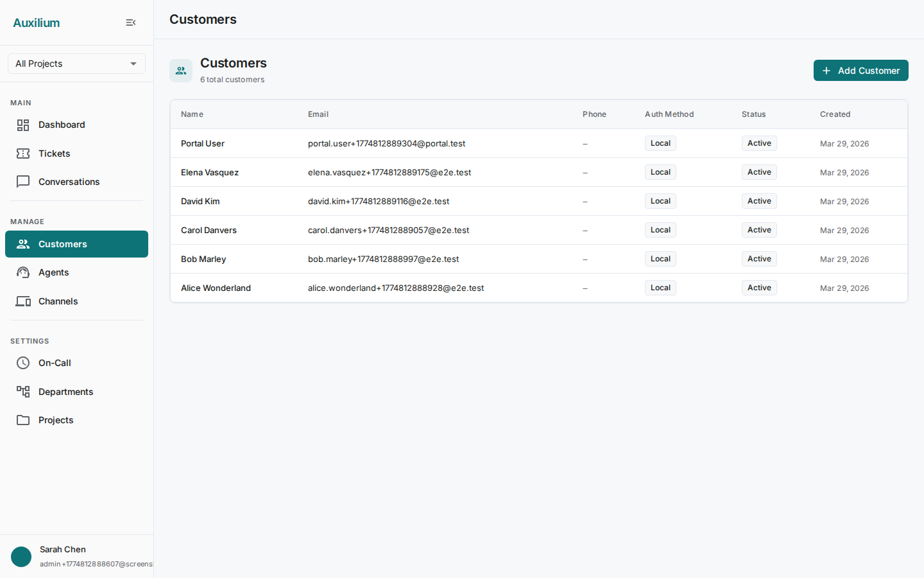Open the Departments hierarchy icon
The width and height of the screenshot is (924, 578).
tap(23, 392)
